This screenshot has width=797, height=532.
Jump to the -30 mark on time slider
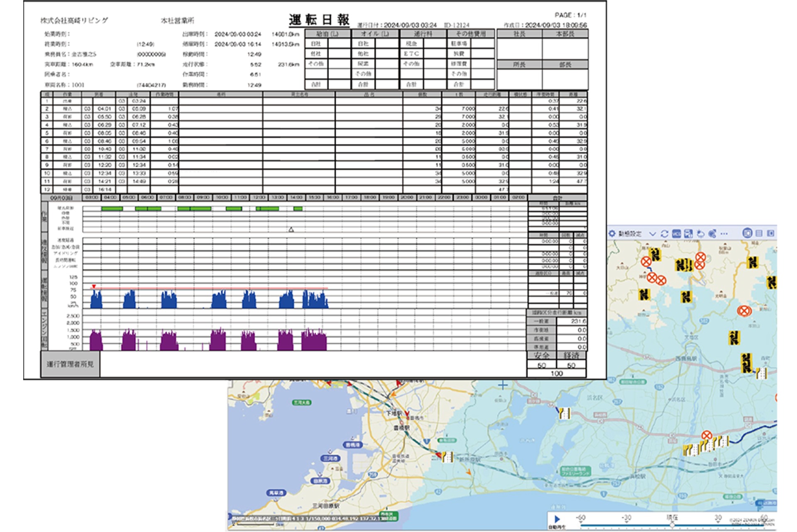[x=626, y=518]
